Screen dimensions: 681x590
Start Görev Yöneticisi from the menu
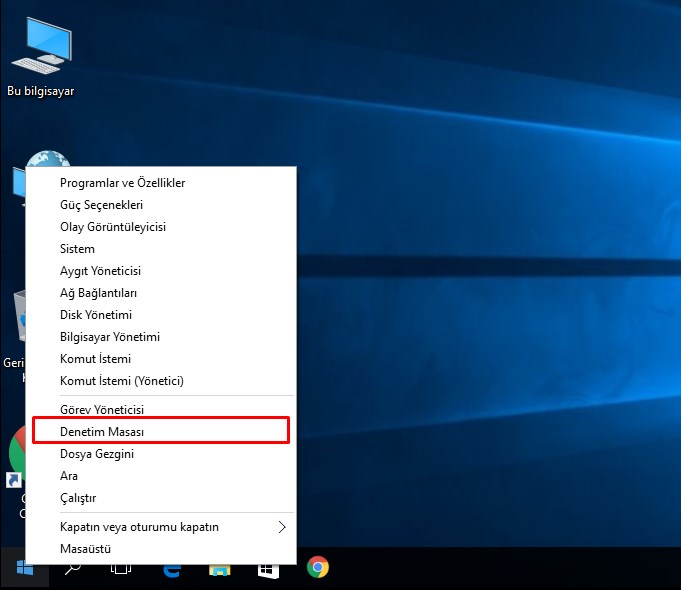[102, 410]
